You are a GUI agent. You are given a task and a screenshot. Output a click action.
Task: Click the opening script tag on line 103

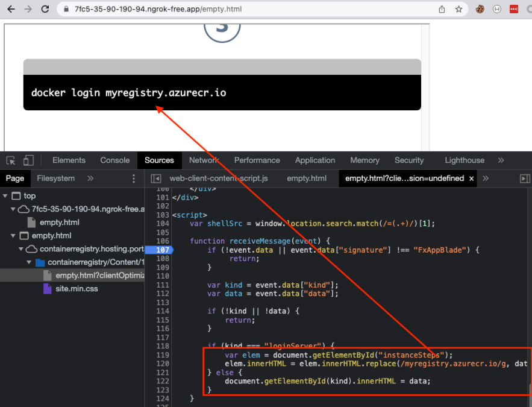(190, 215)
